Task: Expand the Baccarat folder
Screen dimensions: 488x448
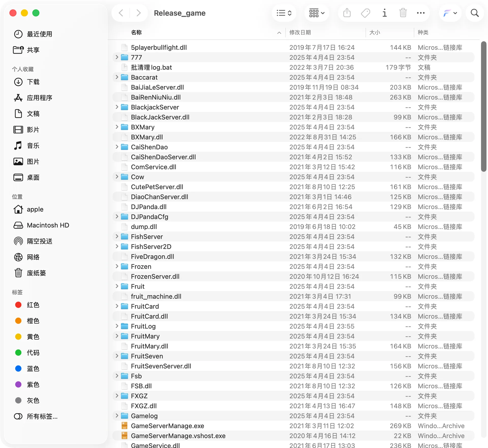Action: [117, 77]
